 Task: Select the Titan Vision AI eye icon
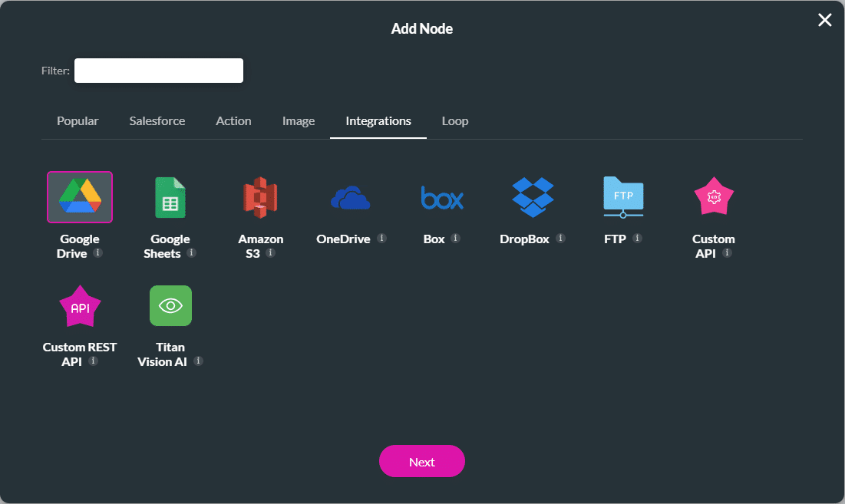170,305
